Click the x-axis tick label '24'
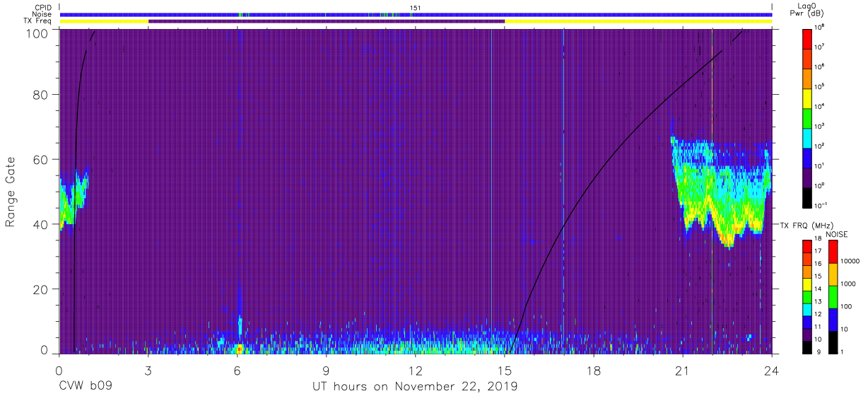Viewport: 868px width, 401px height. (x=771, y=369)
